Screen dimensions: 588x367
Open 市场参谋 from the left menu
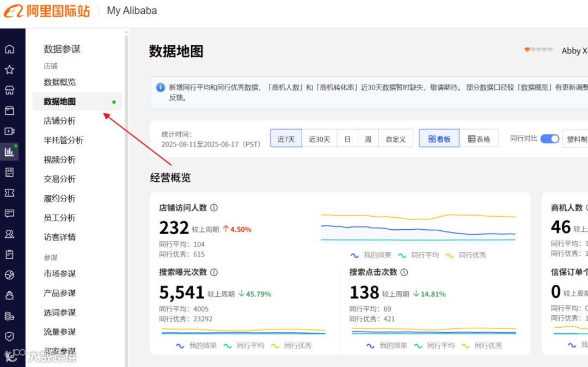(x=60, y=274)
